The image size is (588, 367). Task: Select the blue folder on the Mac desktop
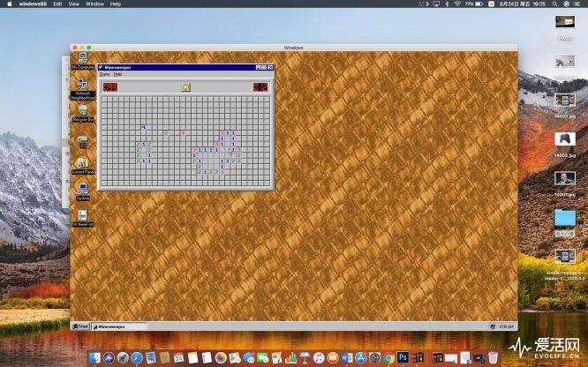[x=565, y=222]
